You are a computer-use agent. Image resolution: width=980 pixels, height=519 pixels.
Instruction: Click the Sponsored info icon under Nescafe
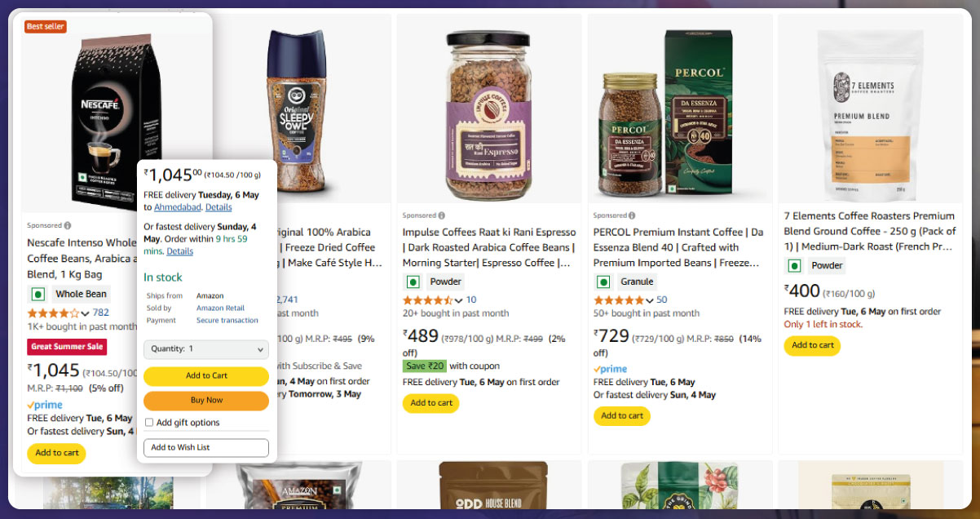(x=68, y=225)
